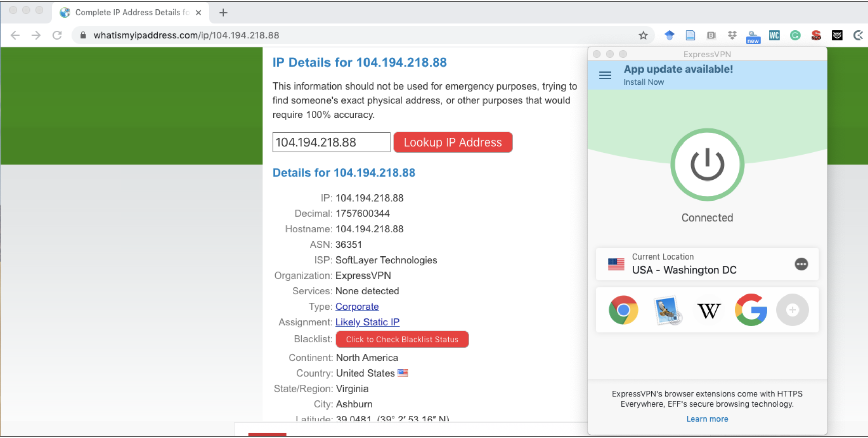Click the IP address input field
Image resolution: width=868 pixels, height=438 pixels.
[x=331, y=142]
